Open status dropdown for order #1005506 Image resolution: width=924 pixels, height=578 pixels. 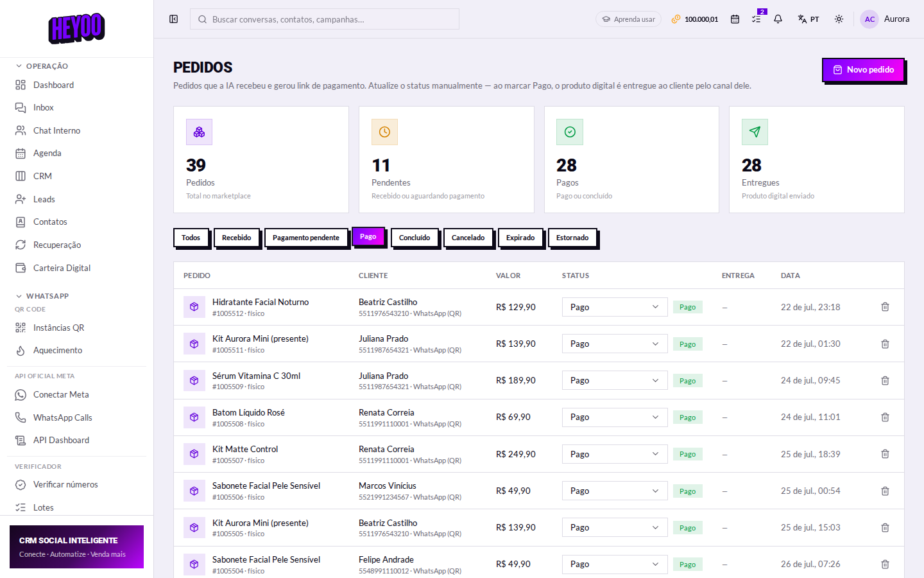[x=615, y=491]
